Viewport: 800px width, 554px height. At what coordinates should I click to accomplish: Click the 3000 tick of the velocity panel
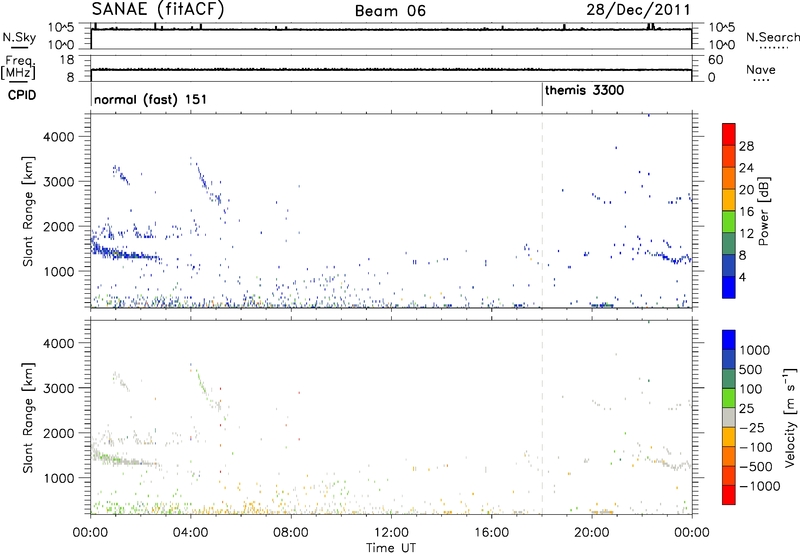click(59, 388)
